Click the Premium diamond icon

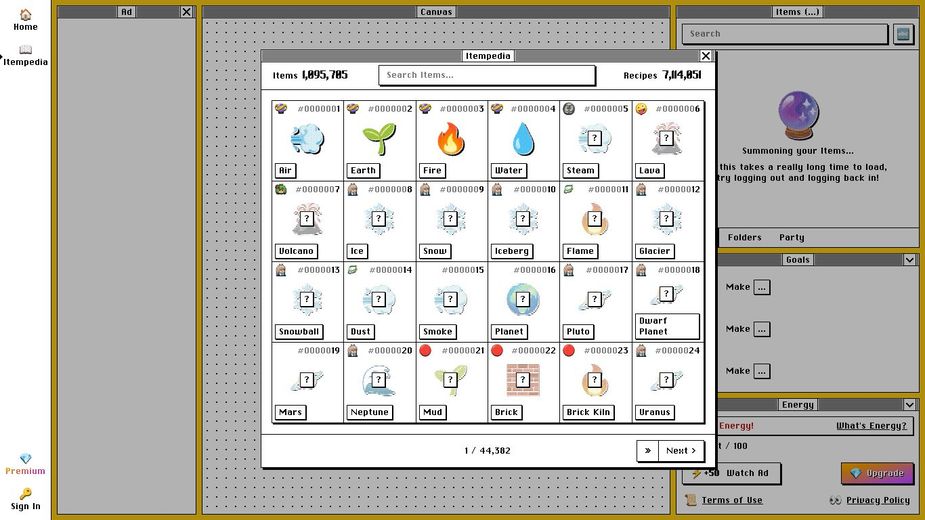point(25,458)
